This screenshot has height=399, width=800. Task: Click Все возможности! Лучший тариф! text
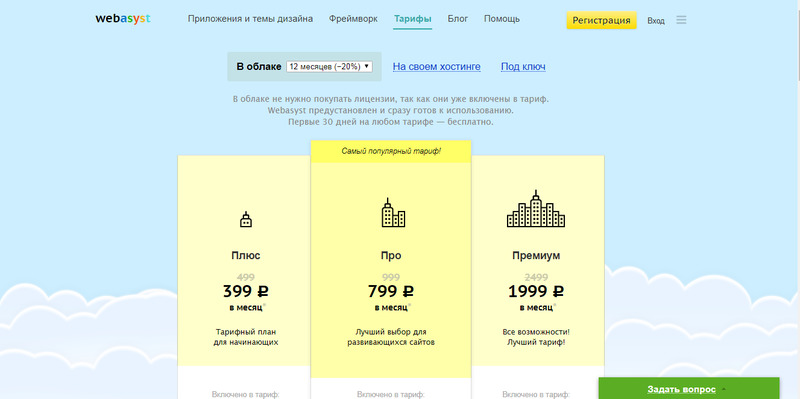click(x=536, y=337)
